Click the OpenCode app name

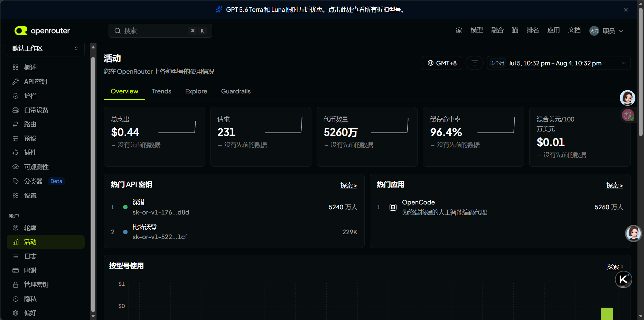[418, 202]
